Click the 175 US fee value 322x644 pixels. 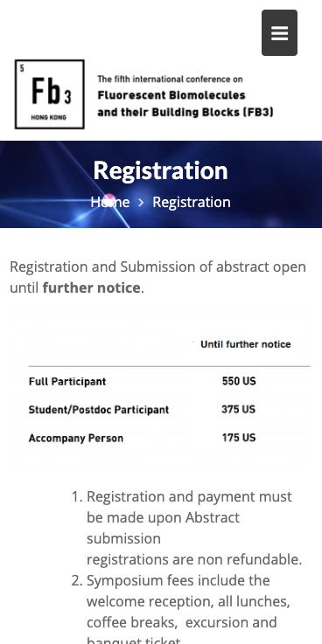click(x=239, y=438)
